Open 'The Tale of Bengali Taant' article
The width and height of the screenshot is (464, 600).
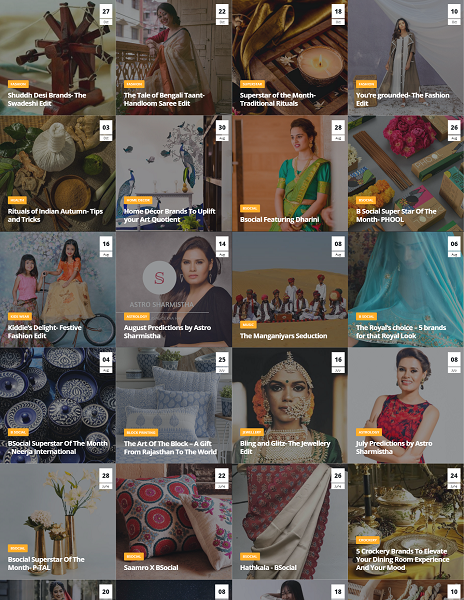[x=164, y=99]
